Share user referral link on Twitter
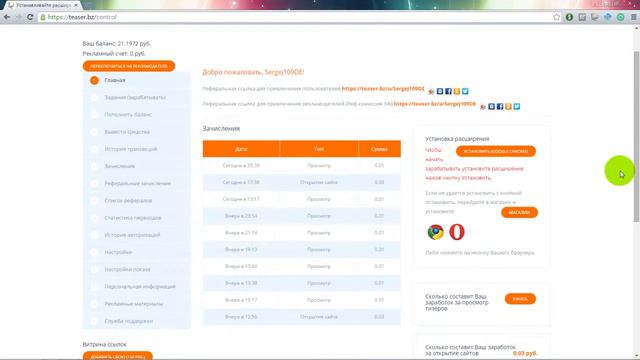The height and width of the screenshot is (360, 640). 465,91
